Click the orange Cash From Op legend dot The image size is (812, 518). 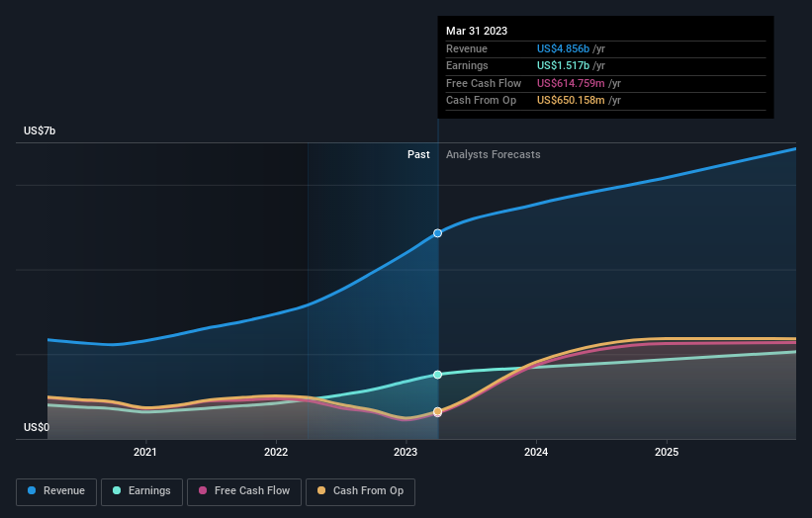(321, 490)
